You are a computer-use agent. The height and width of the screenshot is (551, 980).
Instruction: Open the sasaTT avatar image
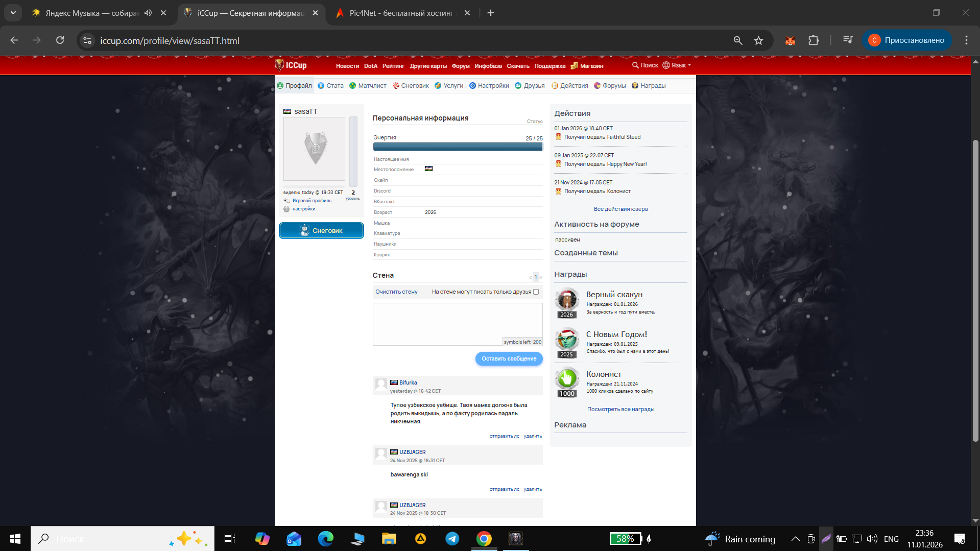coord(314,149)
